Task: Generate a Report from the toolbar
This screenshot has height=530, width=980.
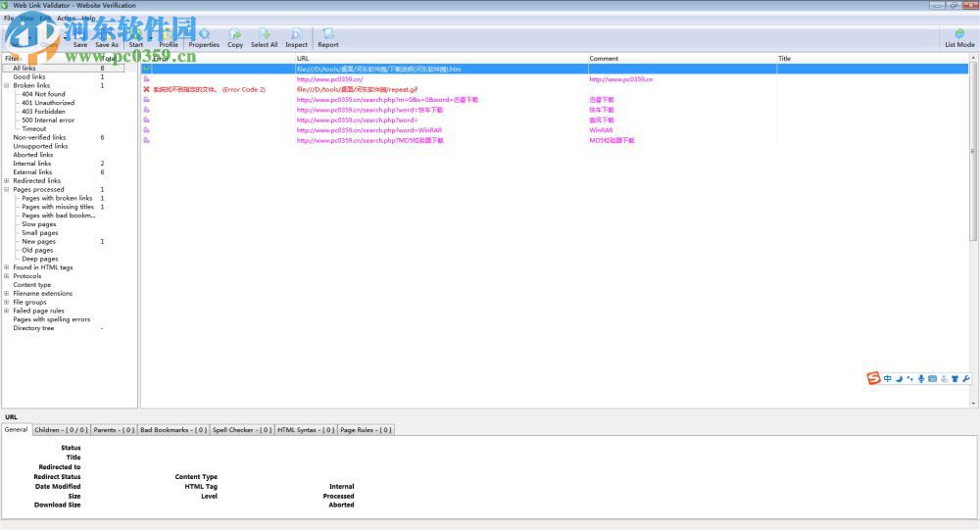Action: [x=328, y=37]
